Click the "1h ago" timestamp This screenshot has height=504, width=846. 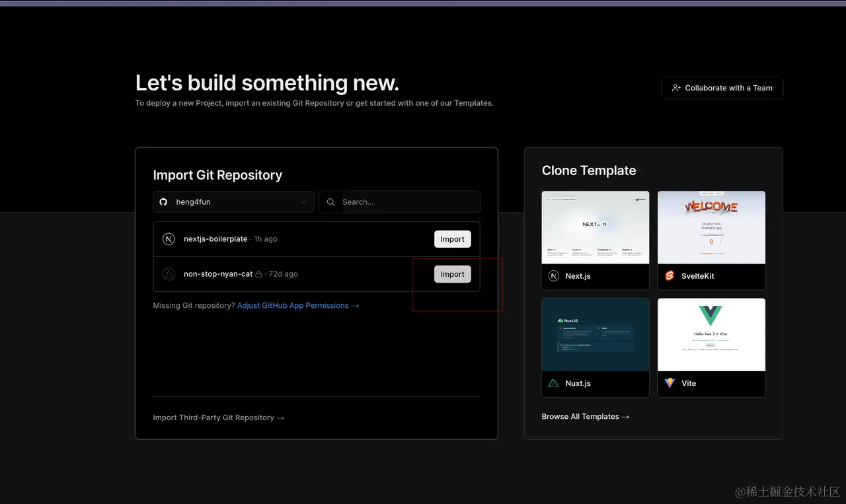[x=266, y=239]
